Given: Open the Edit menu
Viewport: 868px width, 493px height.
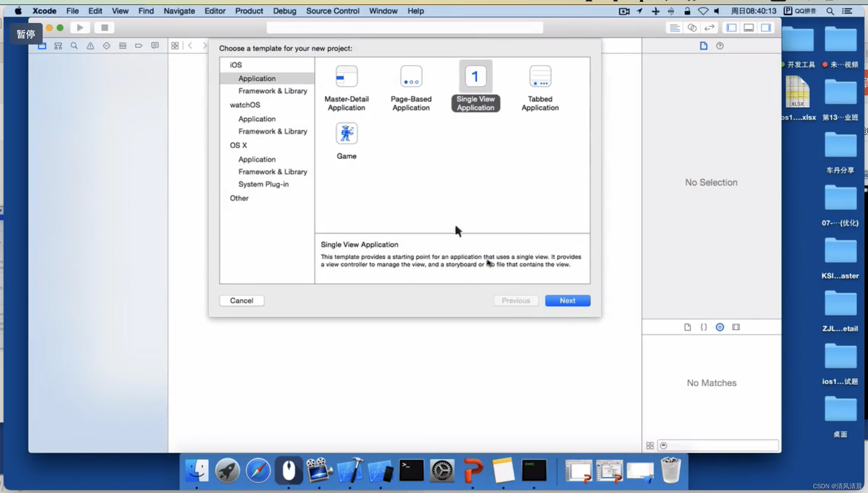Looking at the screenshot, I should tap(95, 11).
